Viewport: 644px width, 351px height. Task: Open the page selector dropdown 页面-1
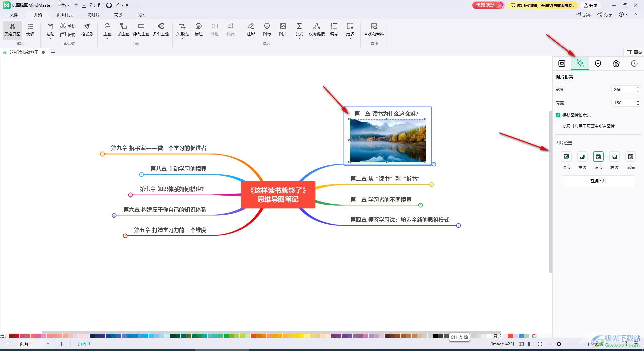[x=48, y=344]
